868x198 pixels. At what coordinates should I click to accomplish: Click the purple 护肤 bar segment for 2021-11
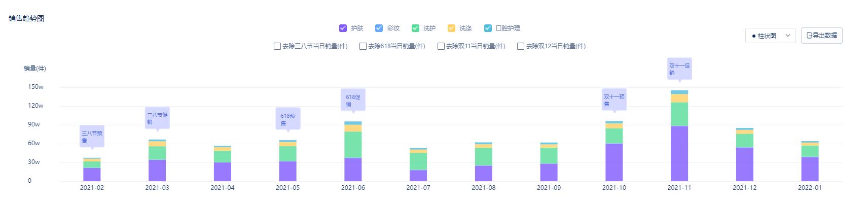(679, 153)
